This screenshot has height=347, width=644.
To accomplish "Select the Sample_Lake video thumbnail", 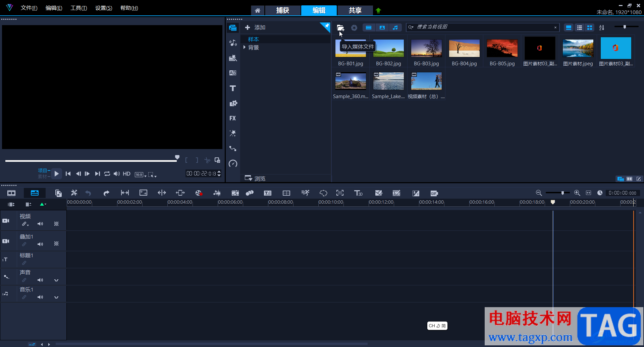I will [388, 81].
